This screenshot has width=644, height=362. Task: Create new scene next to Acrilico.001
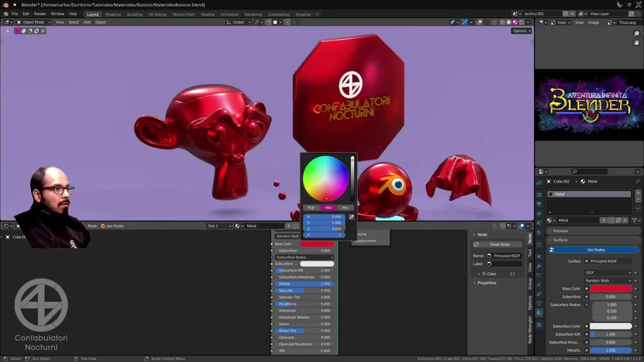[566, 14]
